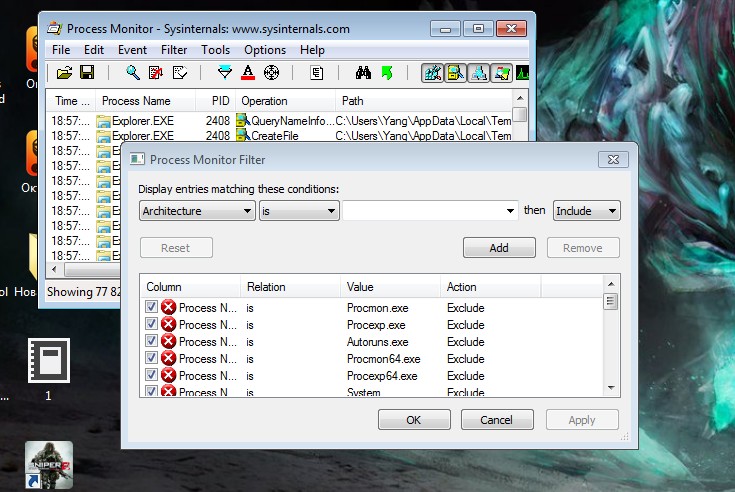This screenshot has height=492, width=735.
Task: Uncheck the Autoruns.exe filter checkbox
Action: coord(151,341)
